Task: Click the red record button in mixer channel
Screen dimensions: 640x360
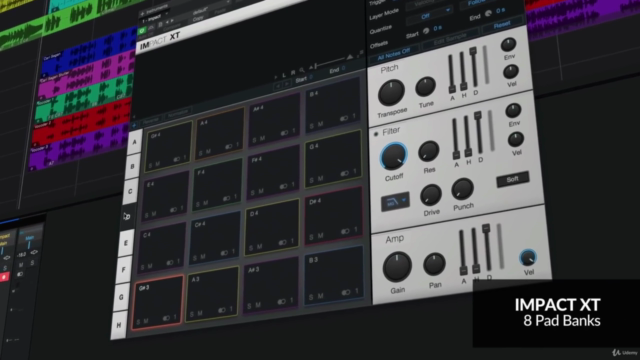Action: click(x=4, y=278)
